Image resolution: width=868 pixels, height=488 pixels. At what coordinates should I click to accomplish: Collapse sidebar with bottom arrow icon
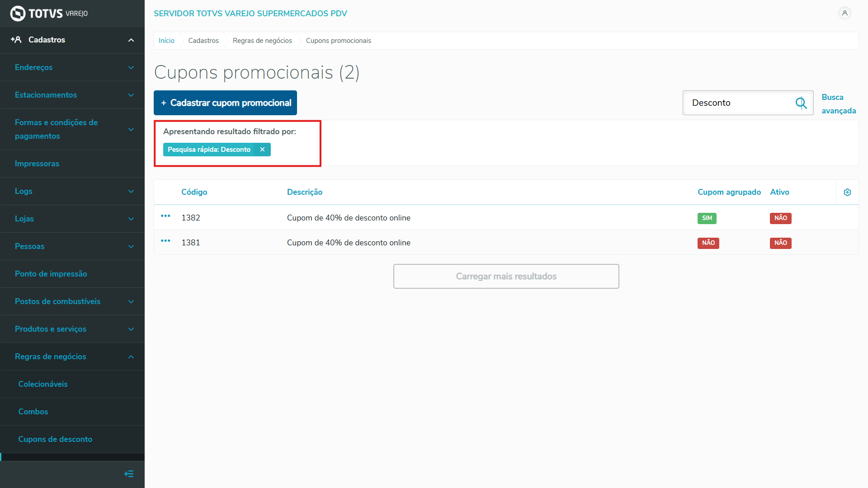[129, 474]
